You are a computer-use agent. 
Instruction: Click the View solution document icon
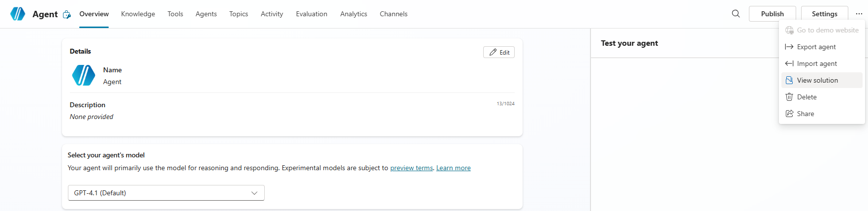pyautogui.click(x=789, y=80)
